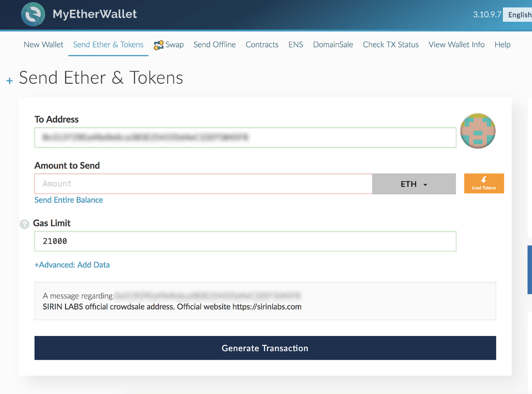Open the Gas Limit help question mark
The width and height of the screenshot is (532, 394).
[x=24, y=224]
